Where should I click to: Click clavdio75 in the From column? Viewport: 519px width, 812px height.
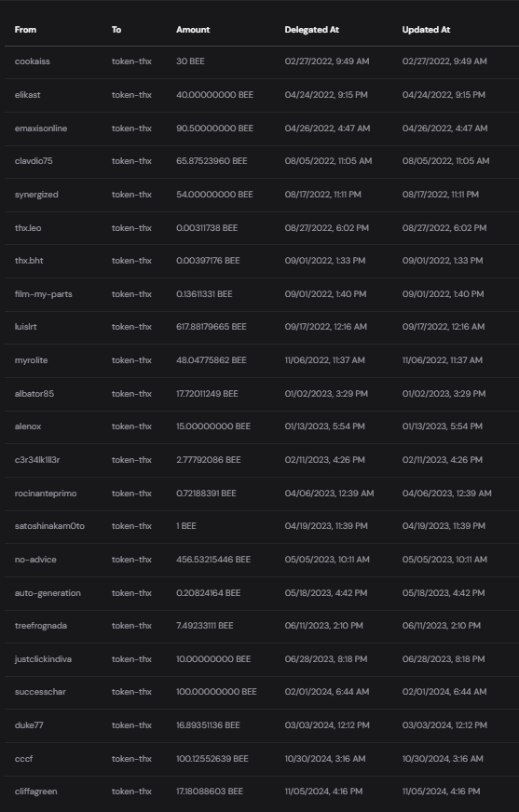tap(34, 161)
